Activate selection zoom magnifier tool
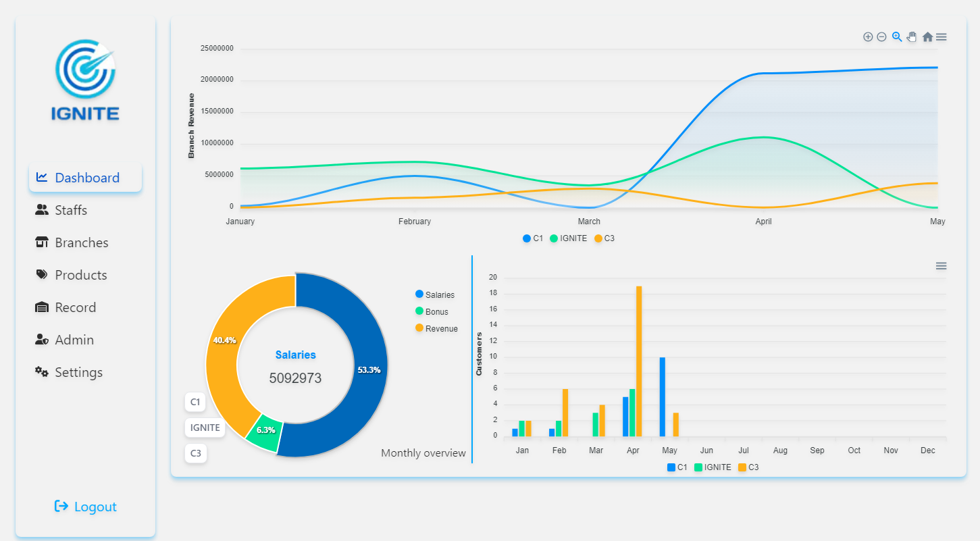Viewport: 980px width, 541px height. pos(897,37)
